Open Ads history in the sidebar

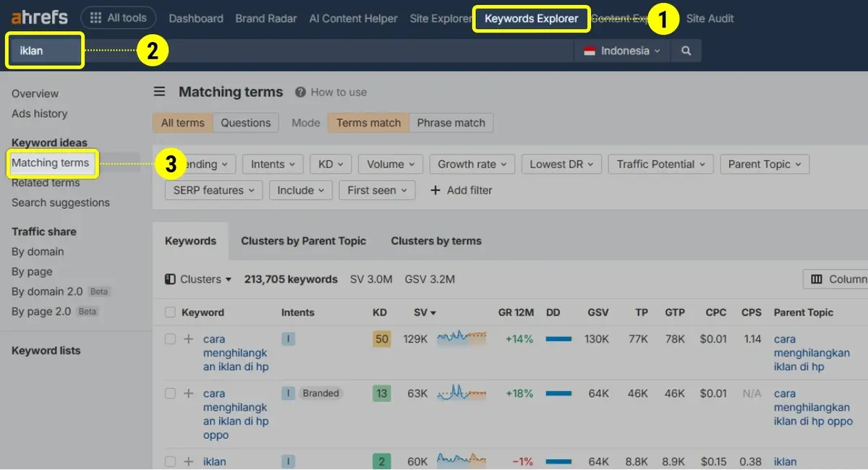[39, 114]
